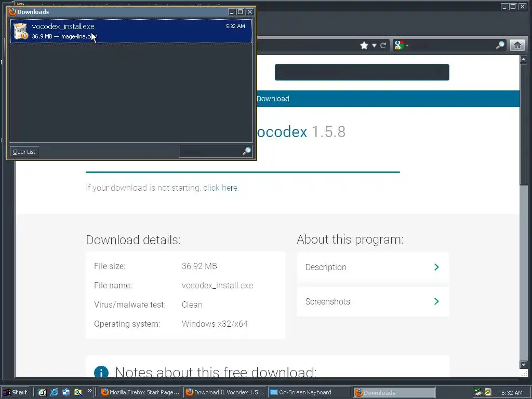Click the Clean virus test result
532x399 pixels.
192,304
